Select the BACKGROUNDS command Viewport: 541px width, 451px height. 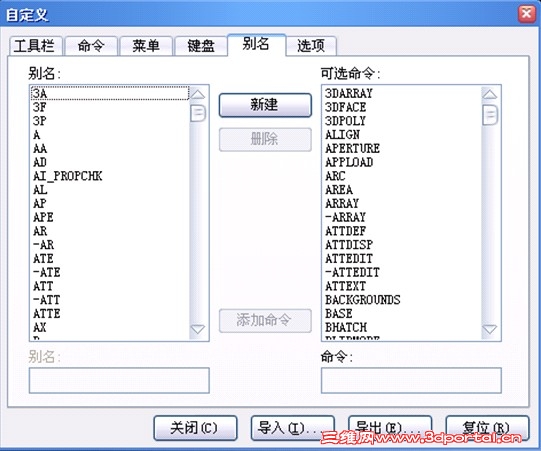pyautogui.click(x=402, y=300)
